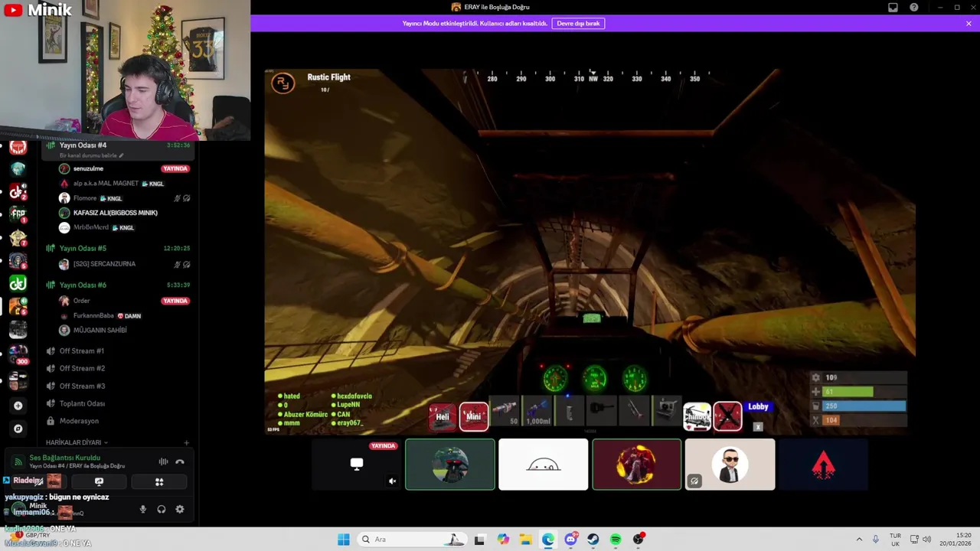Select the Heli item in game hotbar
The height and width of the screenshot is (551, 980).
coord(443,417)
